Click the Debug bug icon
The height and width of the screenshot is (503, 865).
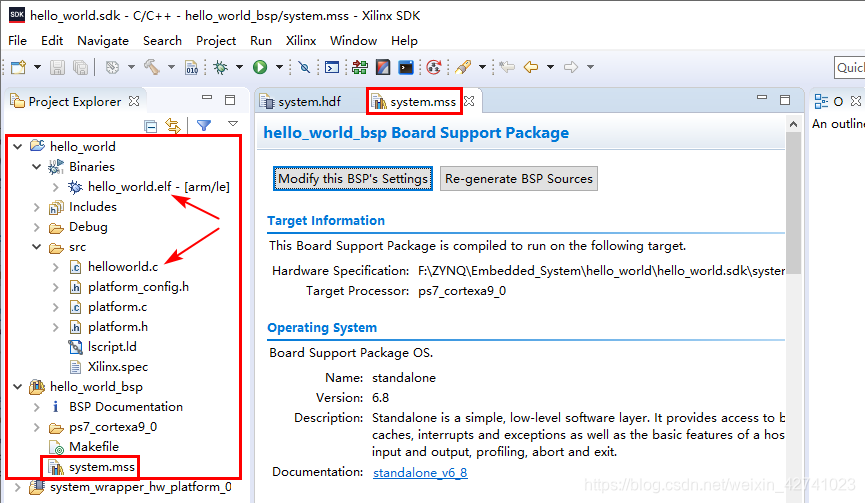pos(221,67)
